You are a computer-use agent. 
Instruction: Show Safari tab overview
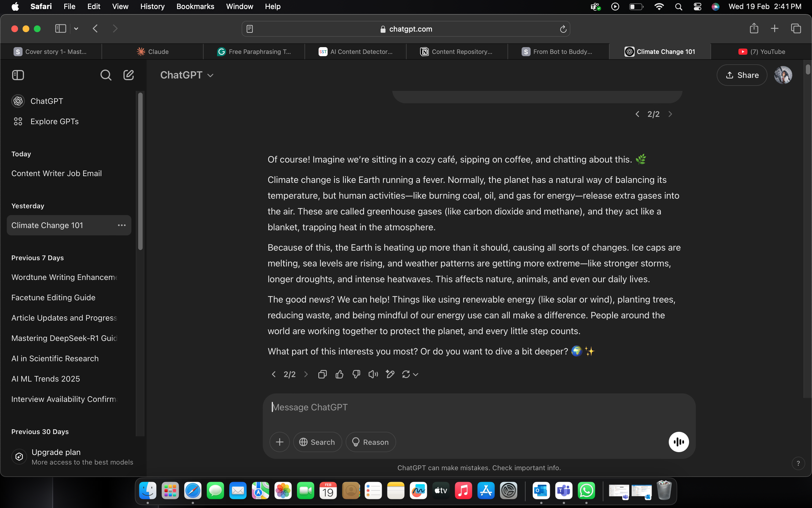796,29
